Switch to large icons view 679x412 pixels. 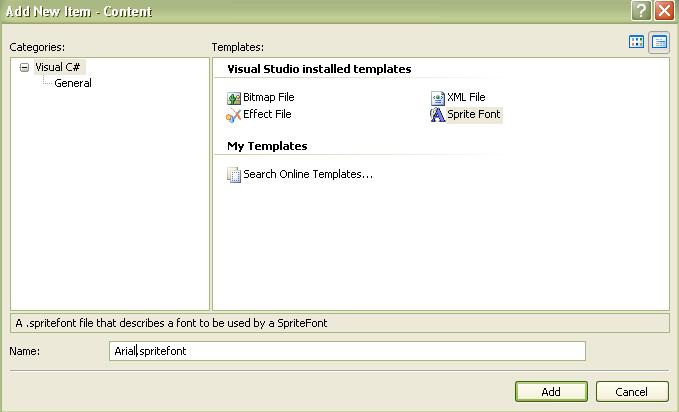(637, 42)
